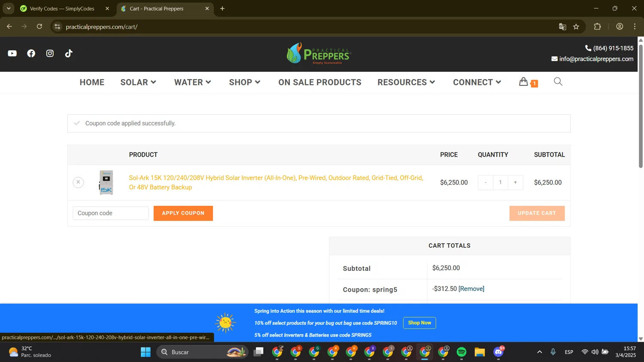This screenshot has width=644, height=362.
Task: Click the Apply Coupon button
Action: 183,213
